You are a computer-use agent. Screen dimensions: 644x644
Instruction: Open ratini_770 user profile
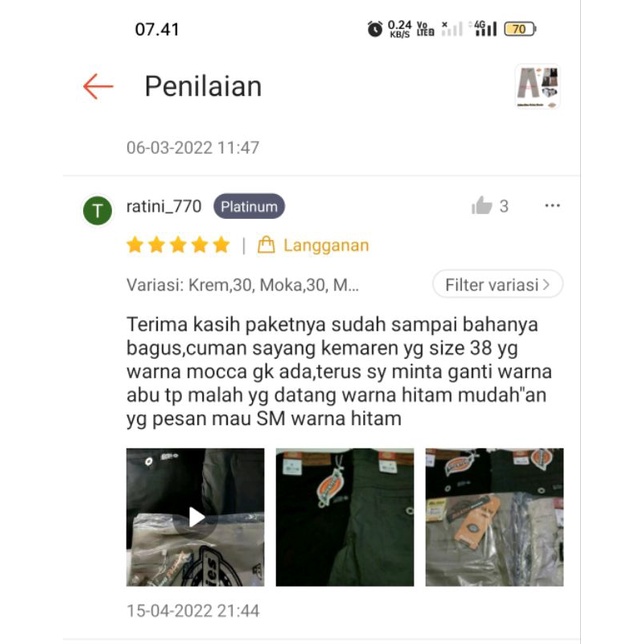pos(164,206)
